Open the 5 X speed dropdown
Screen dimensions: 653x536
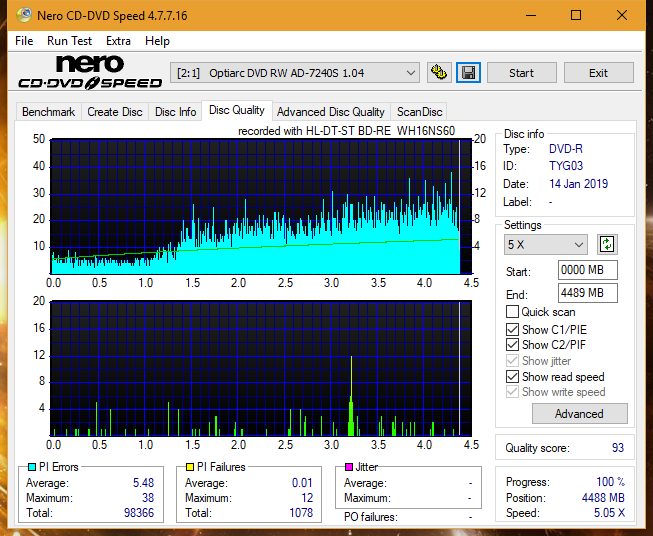546,244
